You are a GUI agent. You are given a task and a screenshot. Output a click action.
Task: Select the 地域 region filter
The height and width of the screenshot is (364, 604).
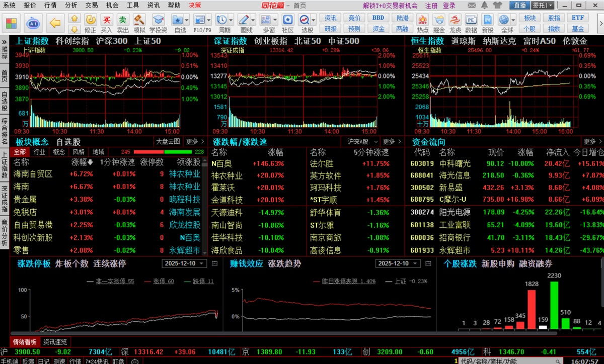pos(98,152)
